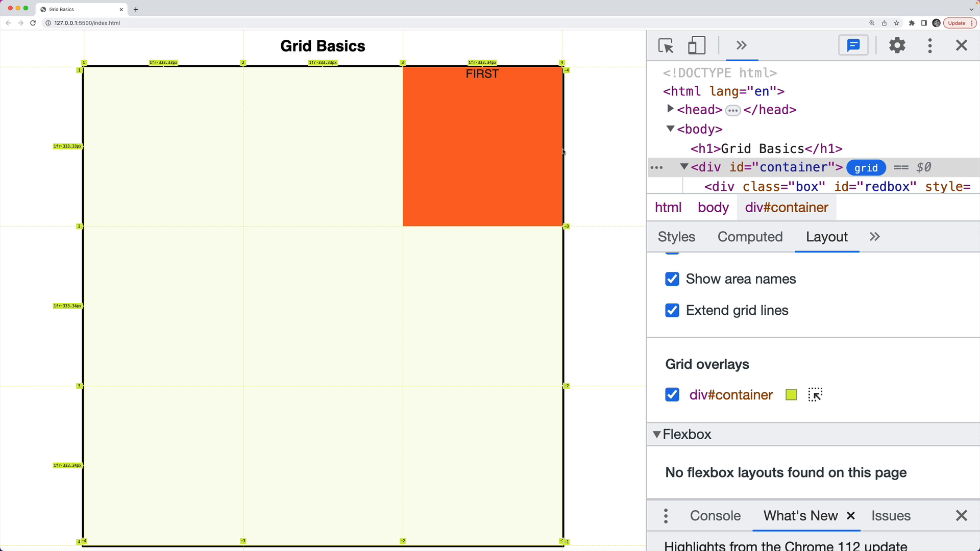The image size is (980, 551).
Task: Change the div#container overlay color swatch
Action: pyautogui.click(x=791, y=395)
